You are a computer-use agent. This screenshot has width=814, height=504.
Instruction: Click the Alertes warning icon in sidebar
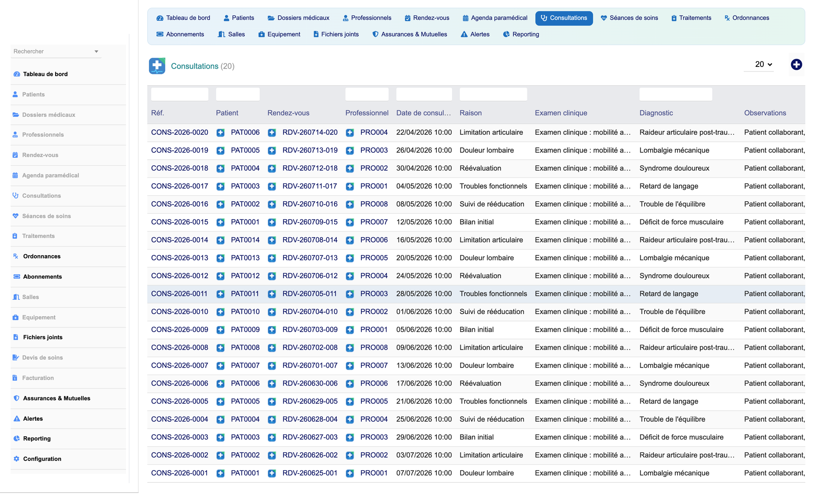pos(16,419)
